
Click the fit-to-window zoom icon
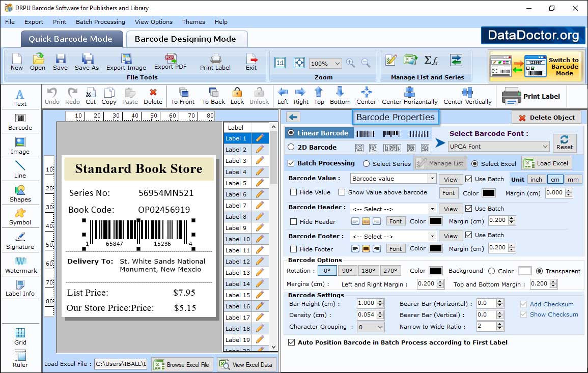(x=299, y=63)
